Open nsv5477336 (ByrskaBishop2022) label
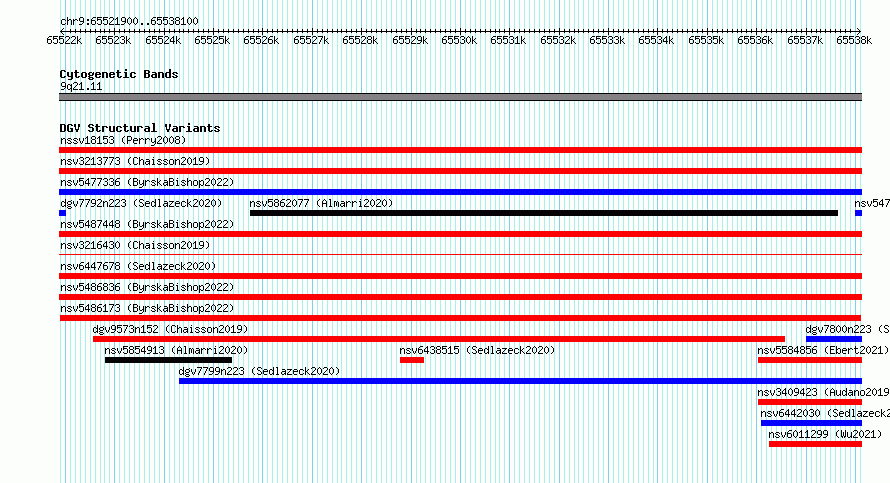 point(147,182)
